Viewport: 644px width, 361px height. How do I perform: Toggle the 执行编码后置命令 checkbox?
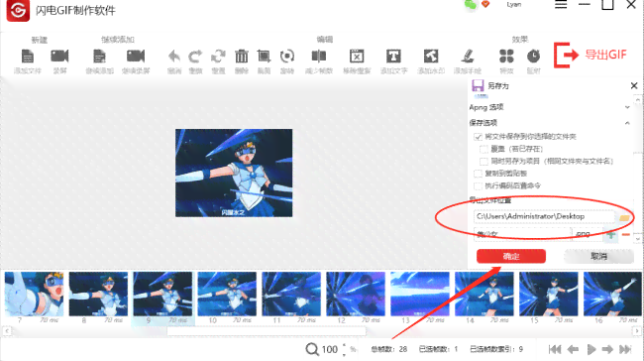point(478,185)
